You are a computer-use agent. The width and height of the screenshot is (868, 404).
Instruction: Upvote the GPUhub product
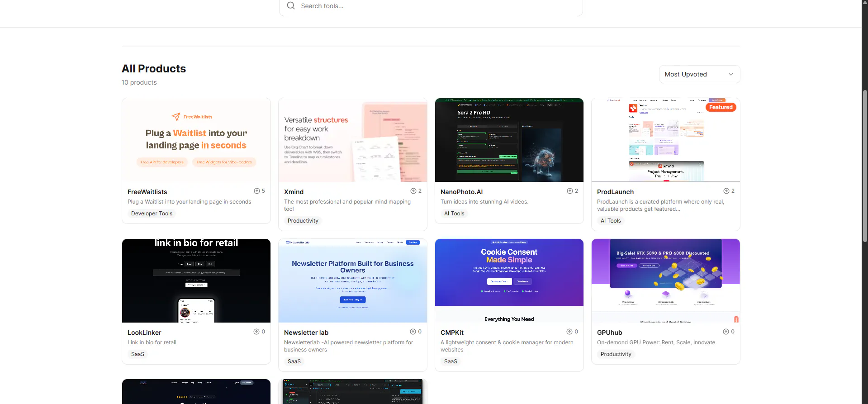click(x=729, y=332)
